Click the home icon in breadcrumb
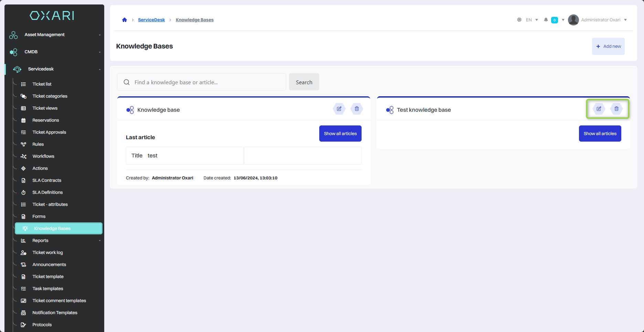 tap(125, 20)
